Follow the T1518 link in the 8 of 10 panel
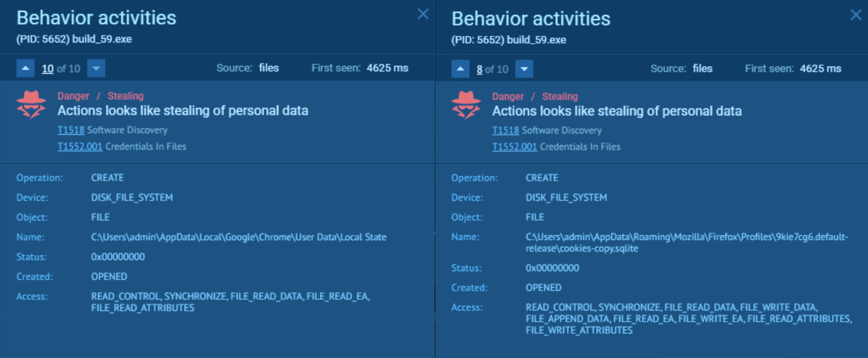This screenshot has width=868, height=358. 505,131
